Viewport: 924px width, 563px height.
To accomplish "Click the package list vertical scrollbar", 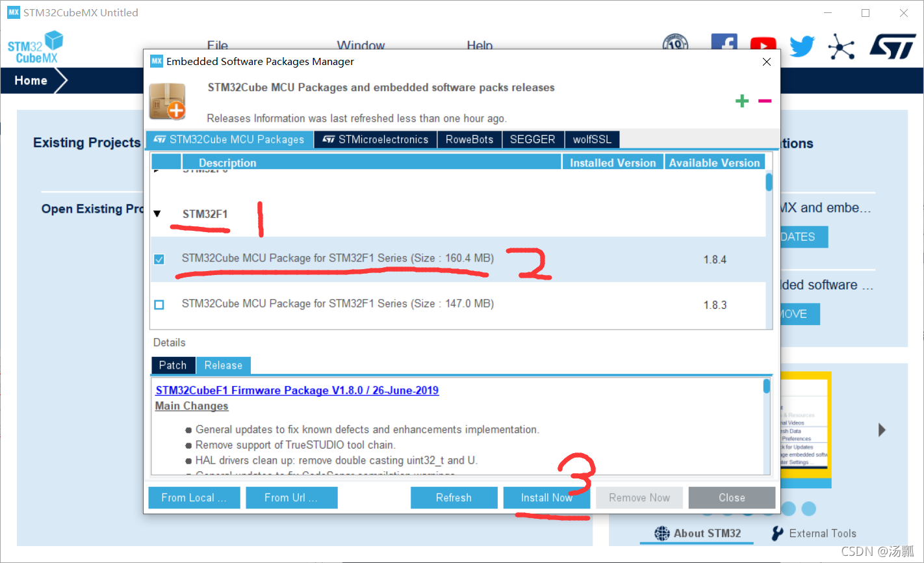I will pyautogui.click(x=769, y=182).
